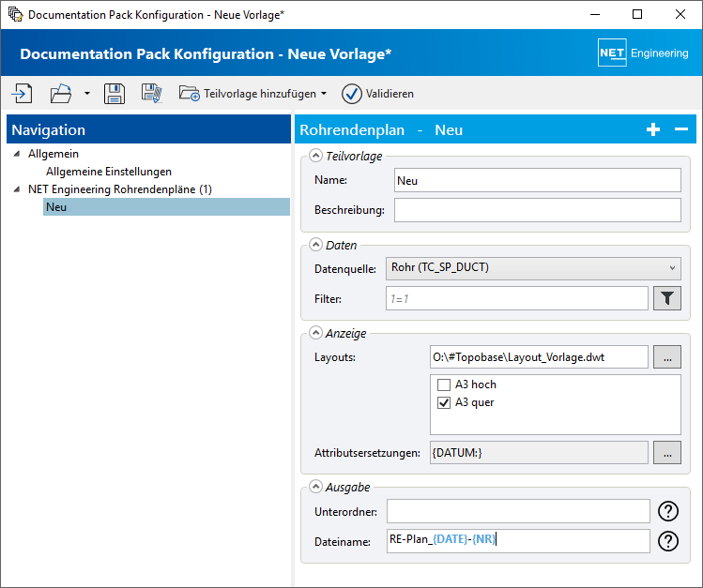Click the Layouts path field
This screenshot has width=703, height=588.
pyautogui.click(x=539, y=357)
